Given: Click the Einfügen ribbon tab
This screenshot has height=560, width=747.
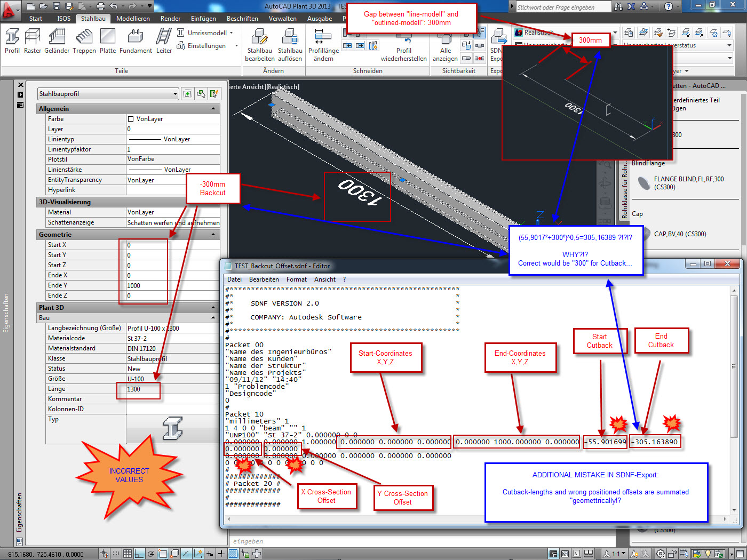Looking at the screenshot, I should (203, 18).
